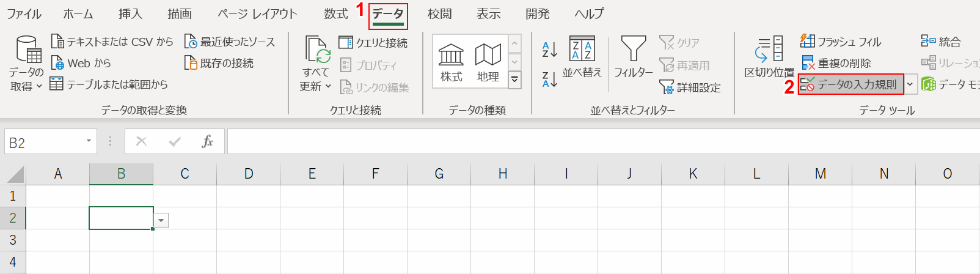The image size is (980, 274).
Task: Open 詳細設定 for filters
Action: 690,87
